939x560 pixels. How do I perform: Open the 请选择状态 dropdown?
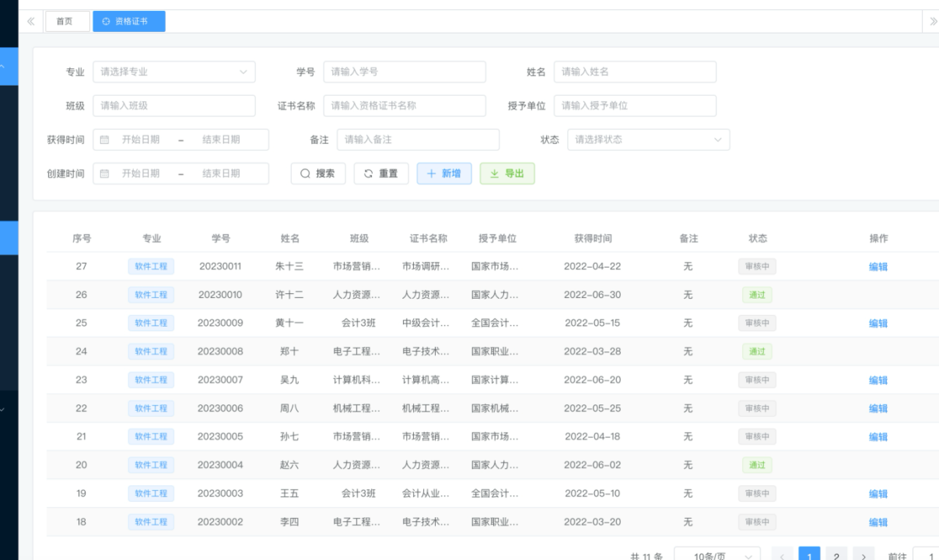coord(648,140)
